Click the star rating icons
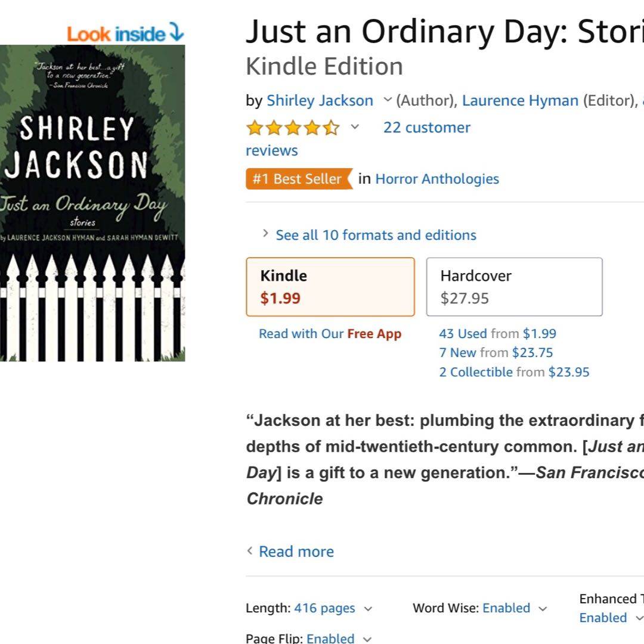 tap(293, 128)
